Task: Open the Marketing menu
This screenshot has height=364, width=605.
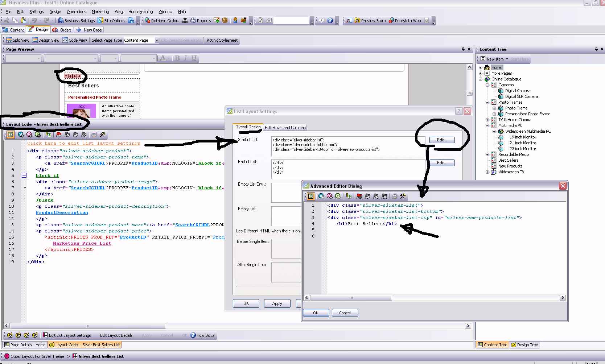Action: pyautogui.click(x=100, y=12)
